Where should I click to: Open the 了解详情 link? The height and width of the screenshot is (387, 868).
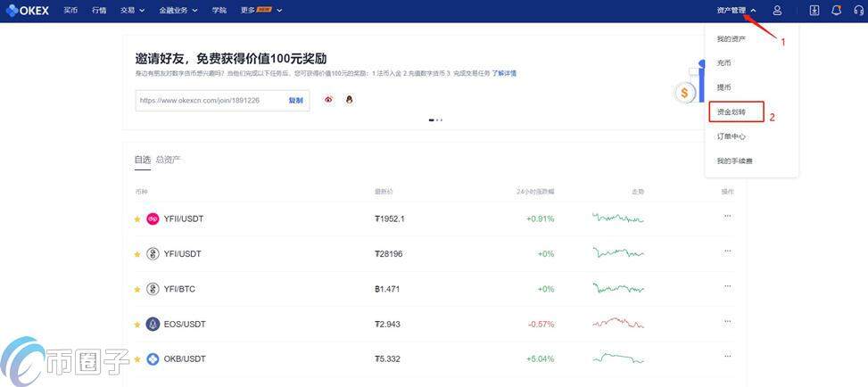[504, 73]
